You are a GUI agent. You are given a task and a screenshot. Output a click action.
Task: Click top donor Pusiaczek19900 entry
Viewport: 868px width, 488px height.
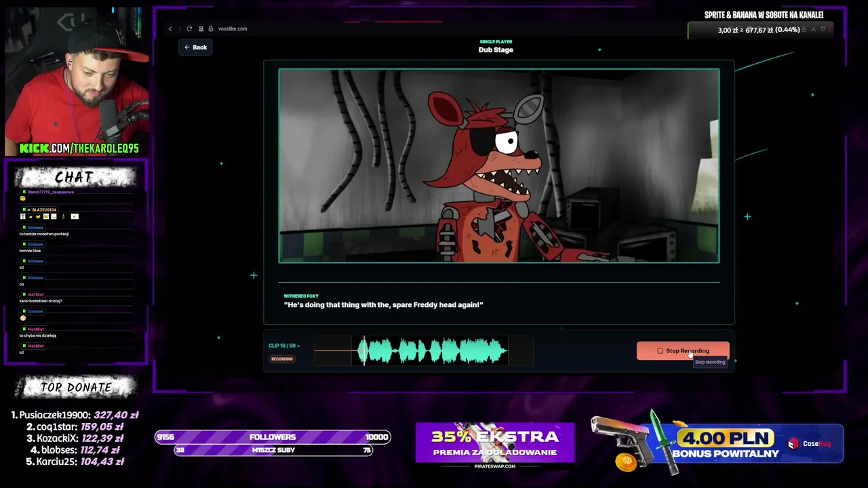pos(75,415)
